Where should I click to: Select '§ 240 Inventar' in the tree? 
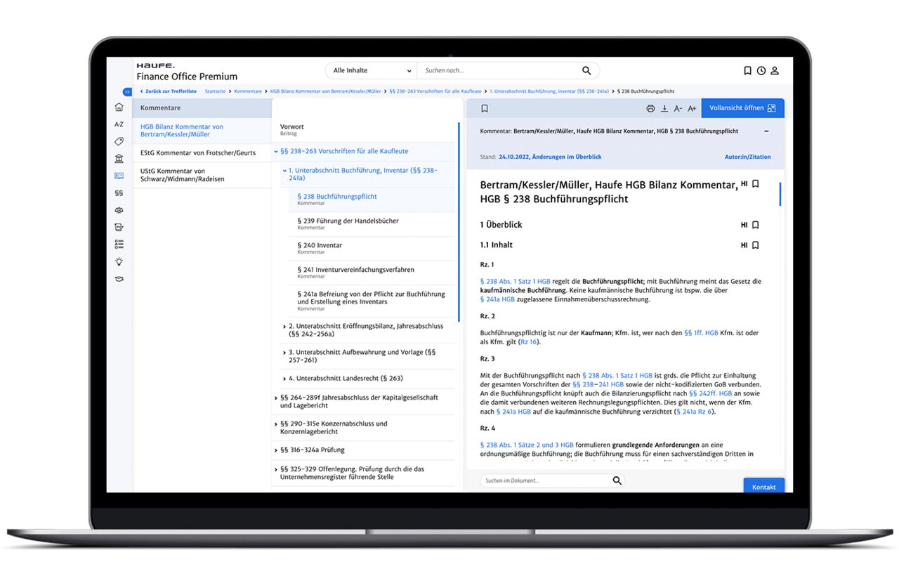[x=320, y=246]
